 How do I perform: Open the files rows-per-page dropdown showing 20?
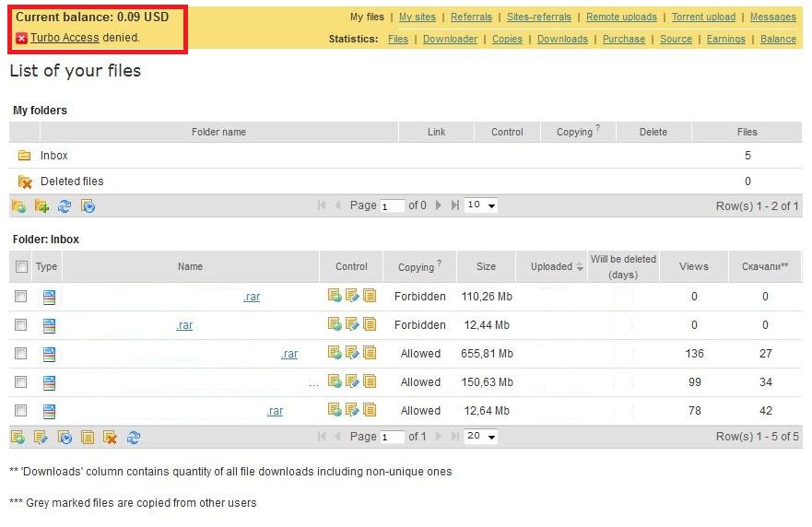coord(481,438)
